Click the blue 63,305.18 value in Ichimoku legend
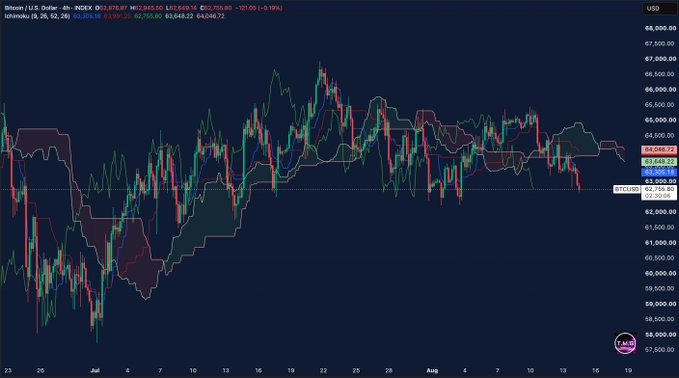The height and width of the screenshot is (378, 679). (x=87, y=16)
